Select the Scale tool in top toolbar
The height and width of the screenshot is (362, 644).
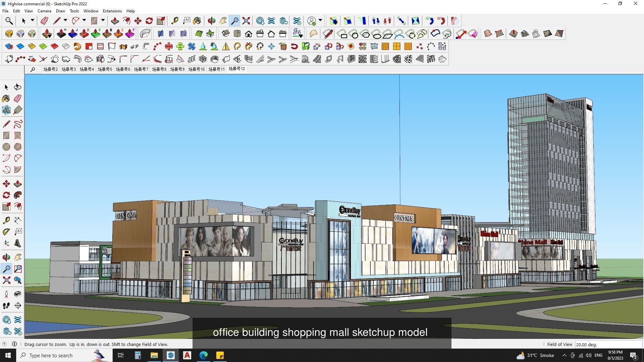[x=161, y=21]
